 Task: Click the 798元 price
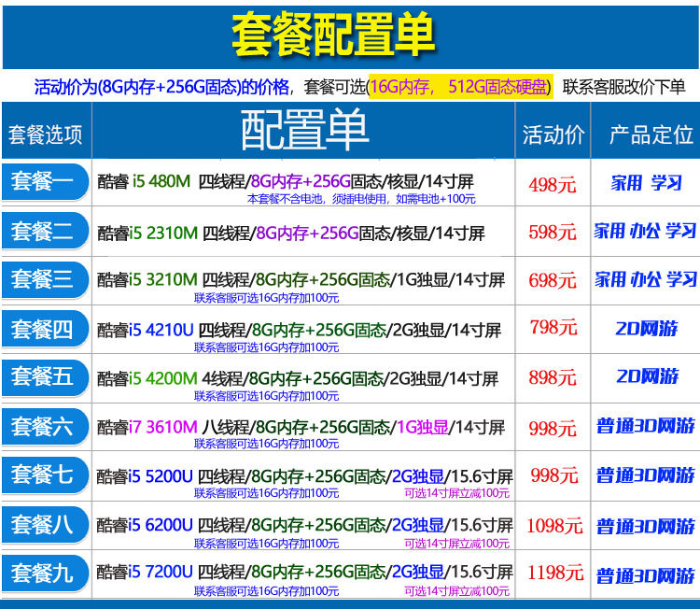click(x=553, y=328)
